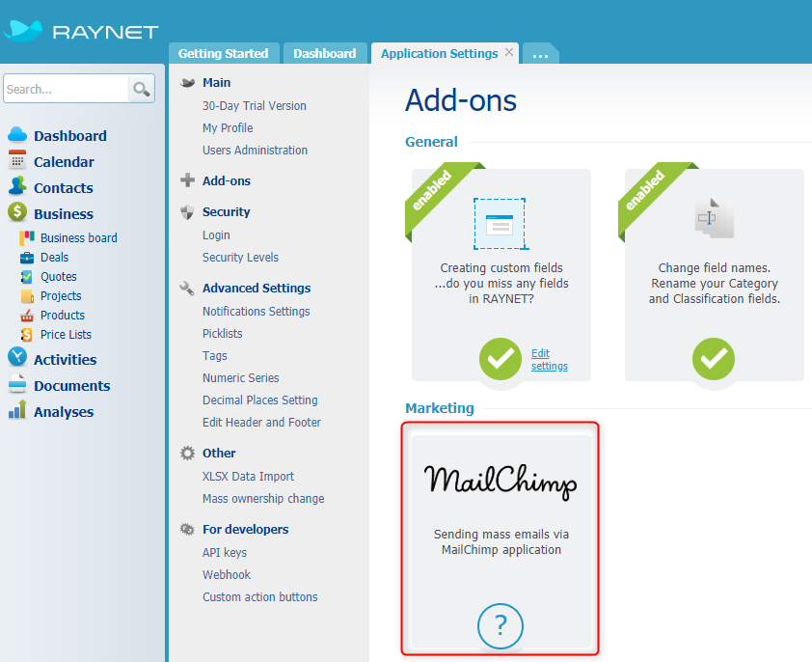Open Business board submenu item
This screenshot has width=812, height=662.
[79, 238]
